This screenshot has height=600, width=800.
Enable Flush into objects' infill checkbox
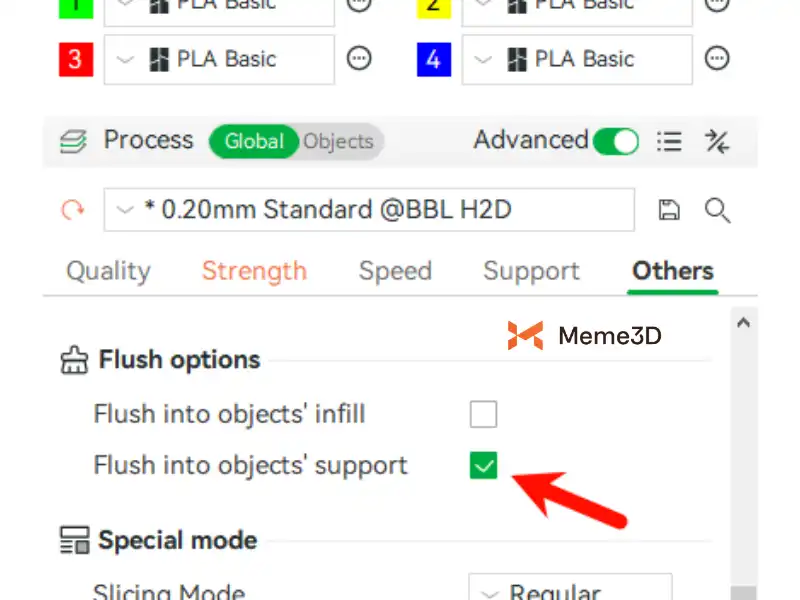tap(483, 414)
